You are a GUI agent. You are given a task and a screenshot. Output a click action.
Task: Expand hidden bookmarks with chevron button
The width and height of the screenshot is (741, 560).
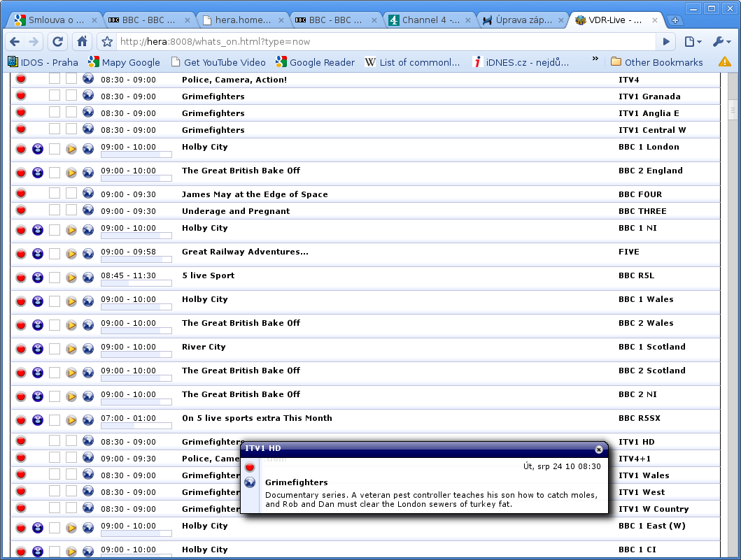[x=595, y=59]
